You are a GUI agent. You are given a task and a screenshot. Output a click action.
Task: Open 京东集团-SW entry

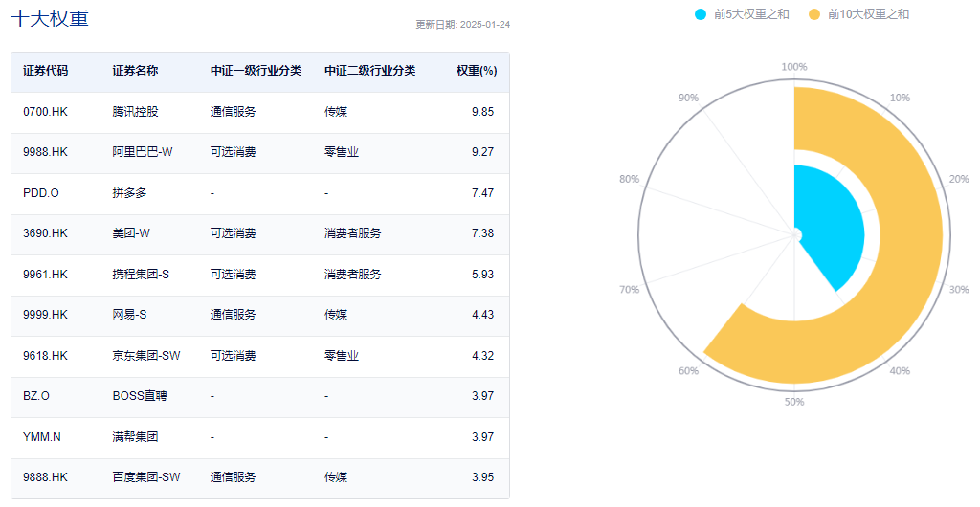[146, 356]
